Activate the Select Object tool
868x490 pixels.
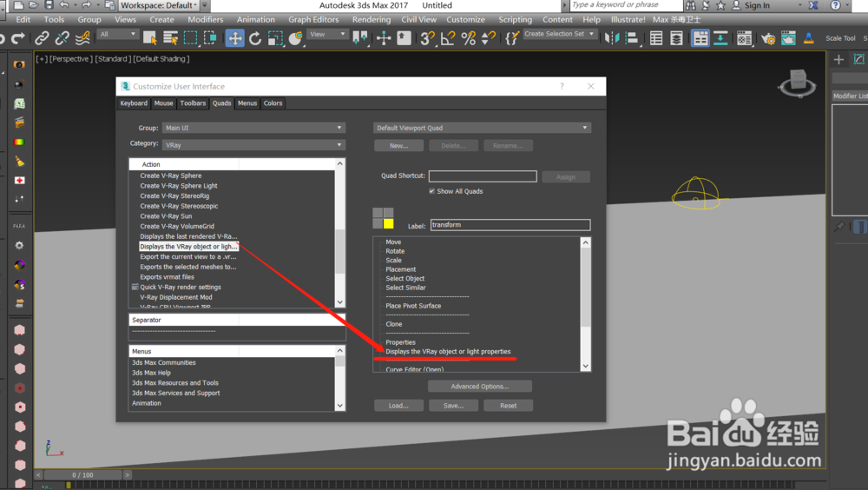click(149, 38)
